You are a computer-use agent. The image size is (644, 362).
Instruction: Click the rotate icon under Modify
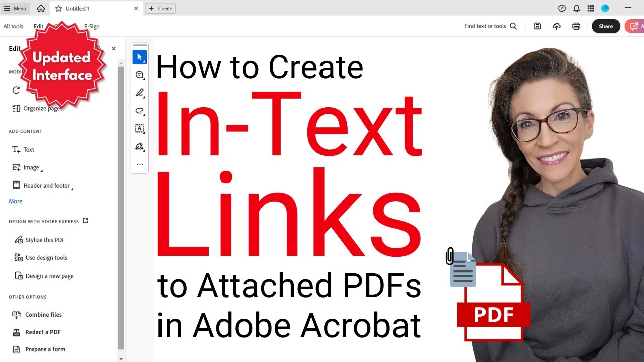click(16, 90)
